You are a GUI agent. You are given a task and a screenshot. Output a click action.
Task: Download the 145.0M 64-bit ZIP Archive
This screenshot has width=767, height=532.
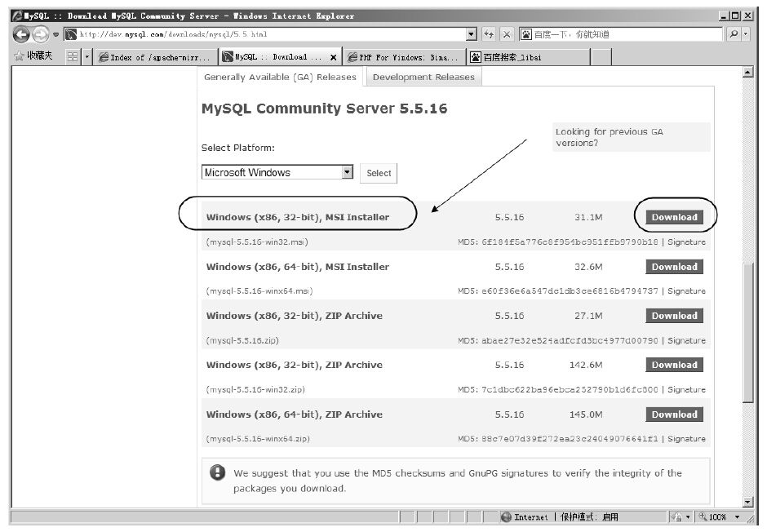click(674, 415)
